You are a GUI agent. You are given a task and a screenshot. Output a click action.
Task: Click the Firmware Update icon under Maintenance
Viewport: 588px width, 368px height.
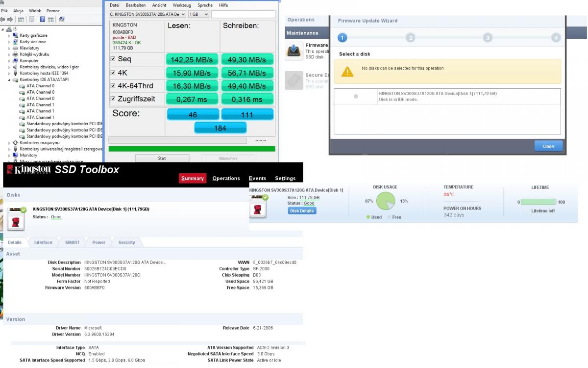coord(294,52)
